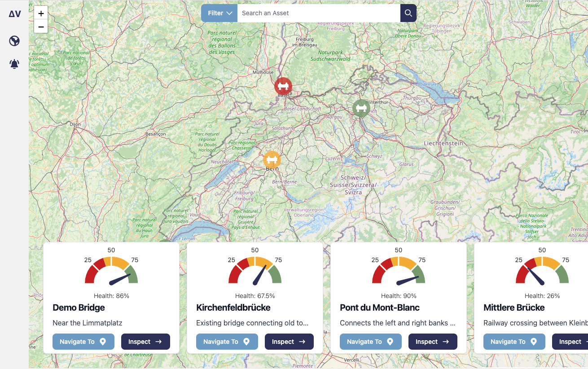Navigate to Mittlere Brücke
This screenshot has height=369, width=588.
pyautogui.click(x=514, y=342)
